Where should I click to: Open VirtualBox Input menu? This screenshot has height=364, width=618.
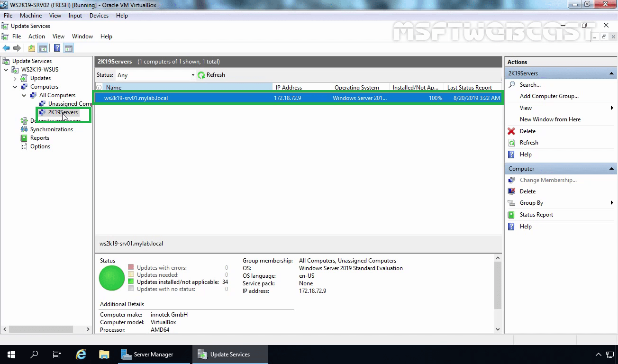(x=75, y=16)
